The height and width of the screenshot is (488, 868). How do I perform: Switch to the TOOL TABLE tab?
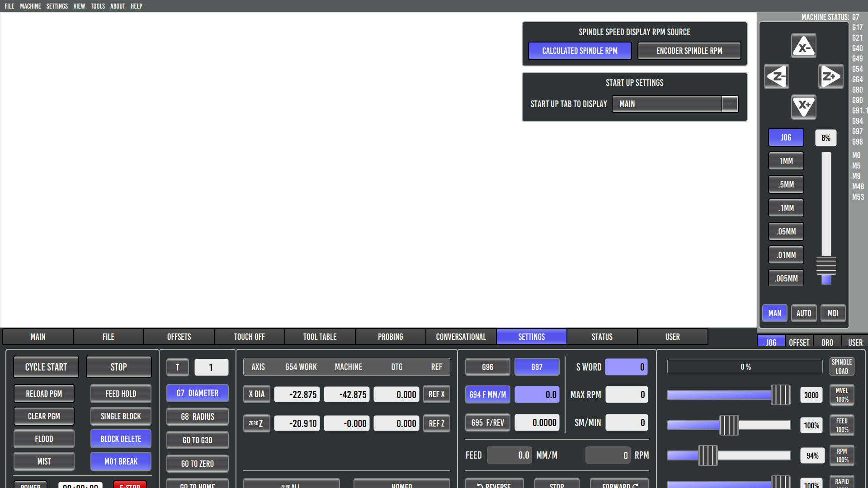320,337
